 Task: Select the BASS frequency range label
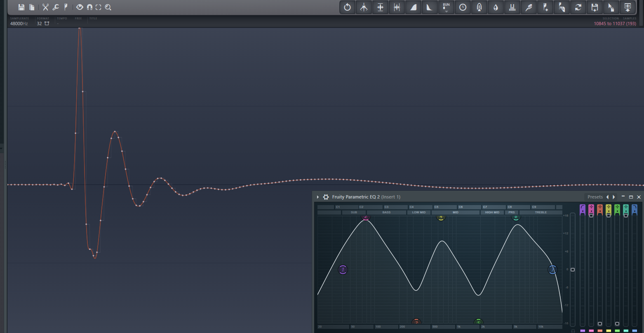pos(386,213)
